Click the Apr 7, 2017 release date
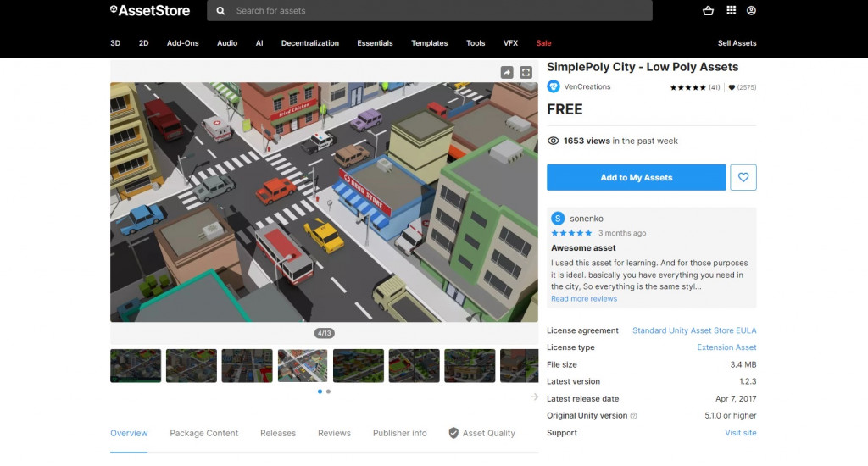 pos(736,398)
